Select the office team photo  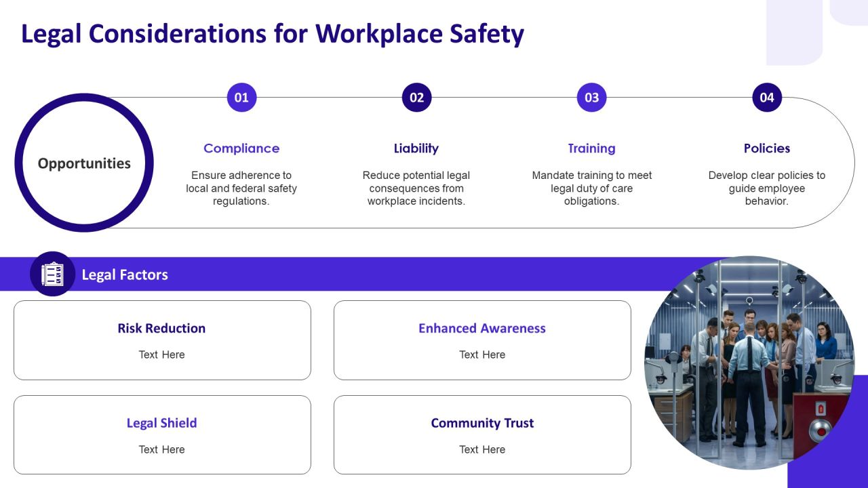(749, 363)
